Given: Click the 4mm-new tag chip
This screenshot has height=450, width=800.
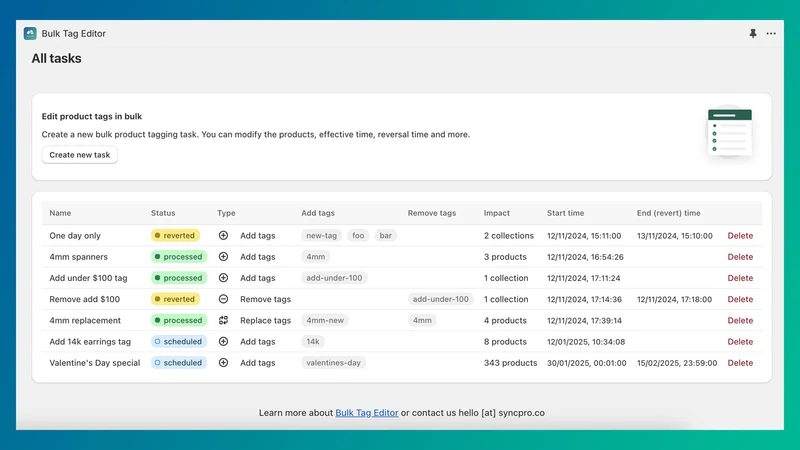Looking at the screenshot, I should point(325,320).
